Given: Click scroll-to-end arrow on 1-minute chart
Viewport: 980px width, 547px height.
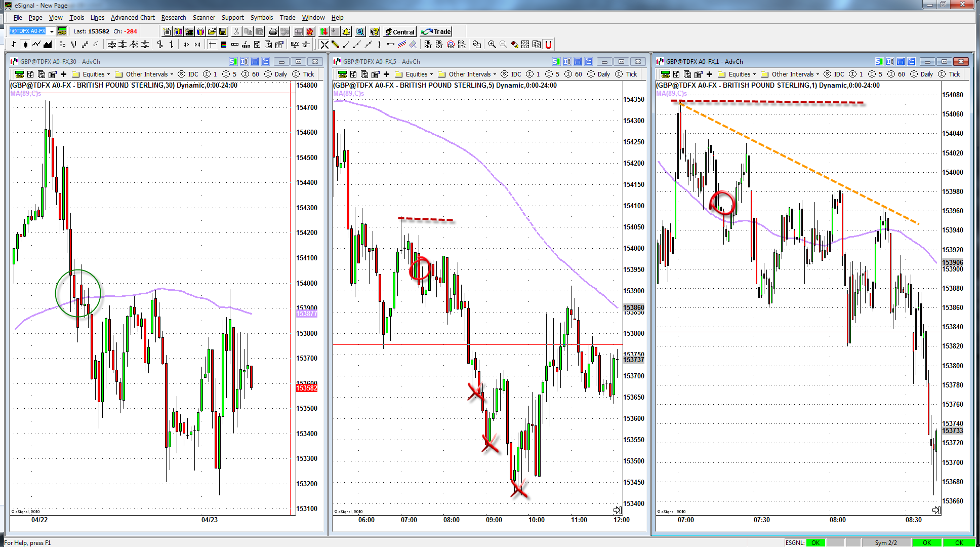Looking at the screenshot, I should point(936,510).
